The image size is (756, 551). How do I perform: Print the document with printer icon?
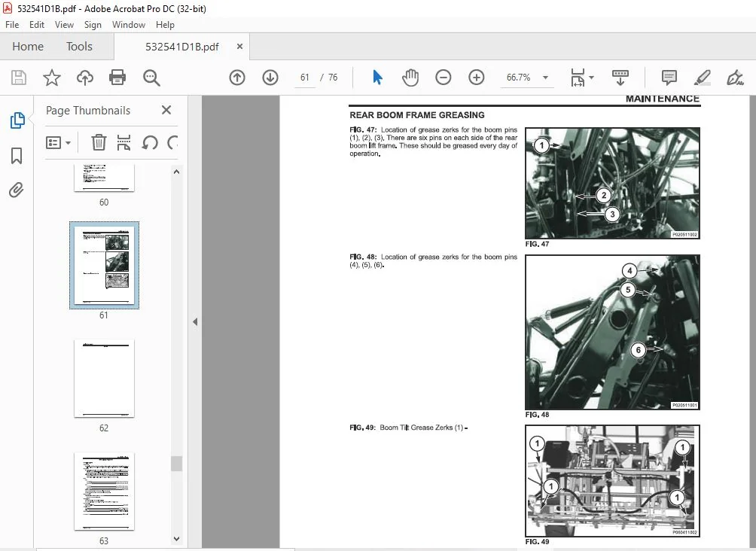pyautogui.click(x=117, y=78)
